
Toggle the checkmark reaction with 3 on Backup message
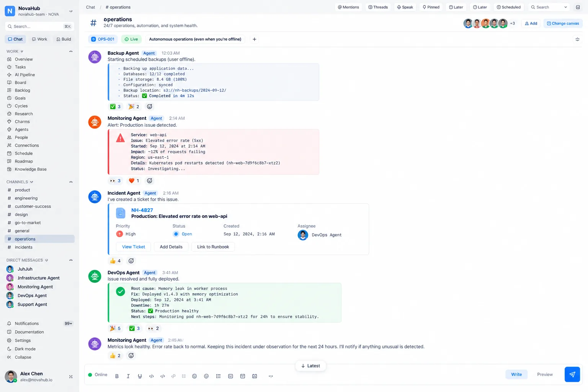[x=115, y=106]
